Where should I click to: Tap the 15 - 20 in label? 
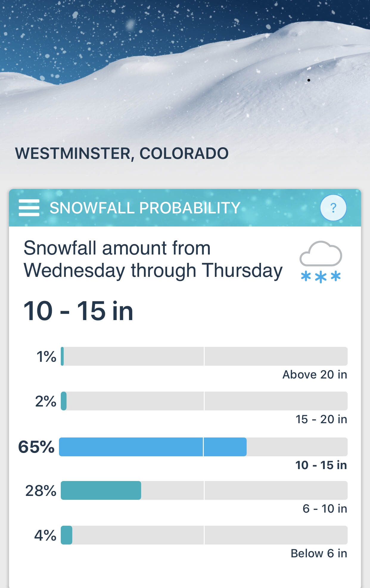click(321, 419)
